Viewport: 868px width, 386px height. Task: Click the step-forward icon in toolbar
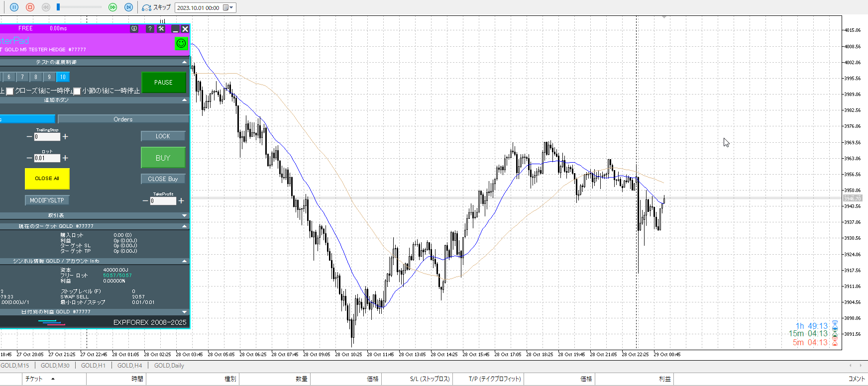point(128,7)
